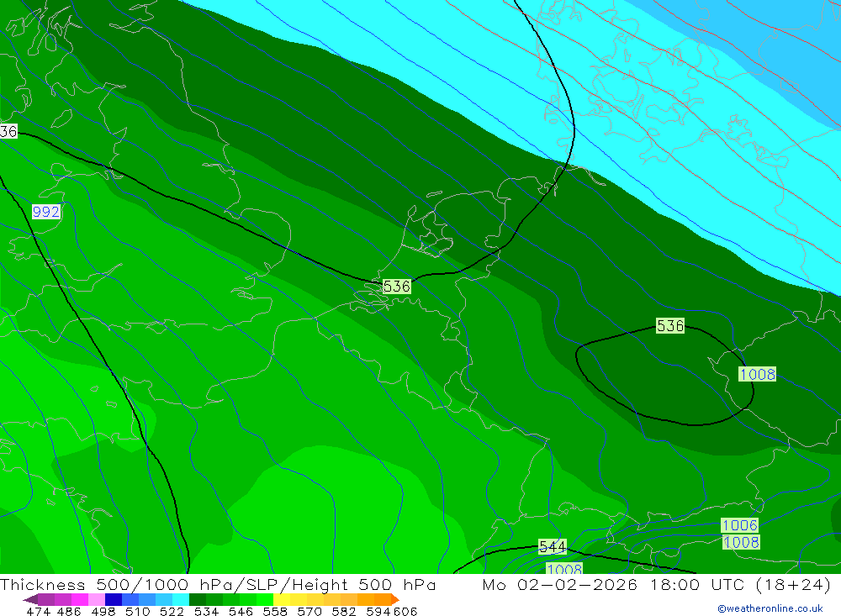This screenshot has height=616, width=841.
Task: Click the legend value 558
Action: (x=275, y=612)
